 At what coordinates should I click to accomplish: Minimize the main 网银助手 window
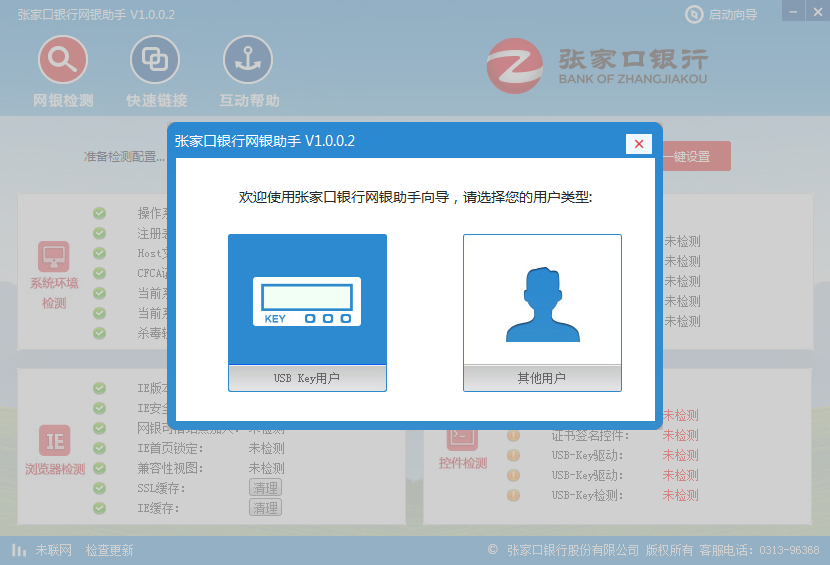tap(793, 11)
